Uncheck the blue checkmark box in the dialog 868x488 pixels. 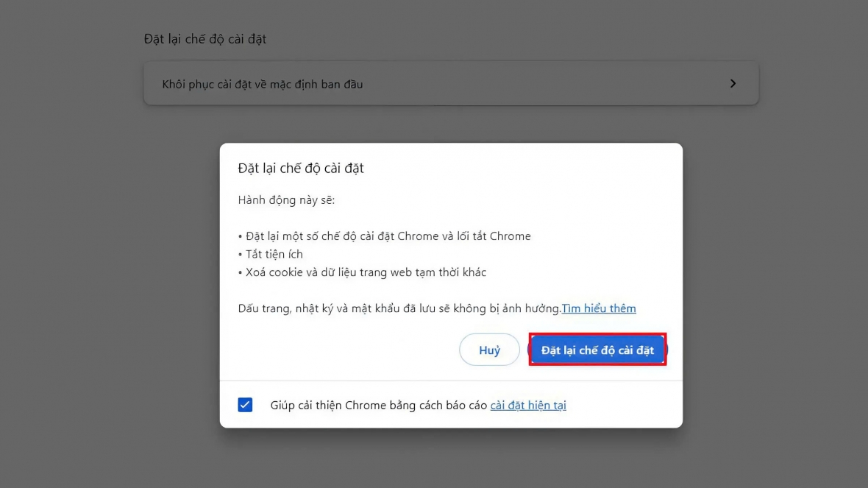click(x=245, y=405)
